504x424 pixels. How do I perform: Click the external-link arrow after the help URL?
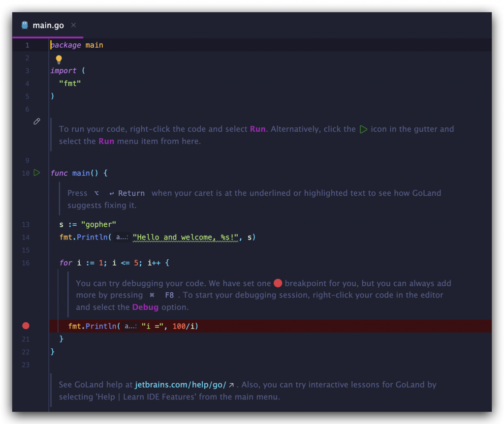[x=231, y=385]
